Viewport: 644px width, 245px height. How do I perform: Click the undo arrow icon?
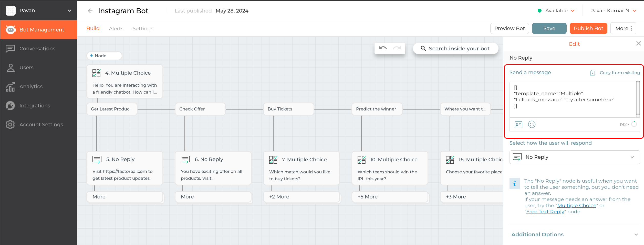click(383, 48)
